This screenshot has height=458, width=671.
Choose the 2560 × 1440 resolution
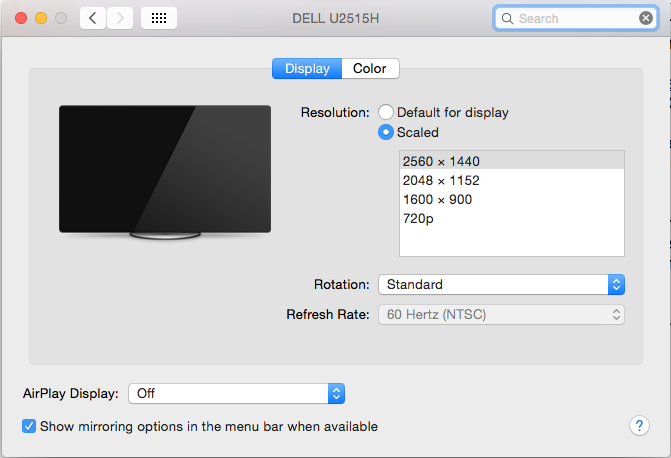click(x=512, y=161)
